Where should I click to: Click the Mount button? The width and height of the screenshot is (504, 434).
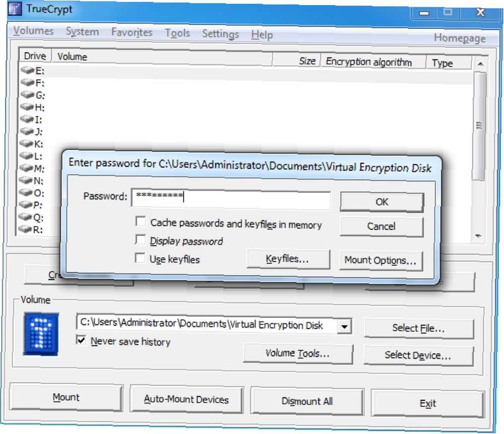tap(66, 397)
